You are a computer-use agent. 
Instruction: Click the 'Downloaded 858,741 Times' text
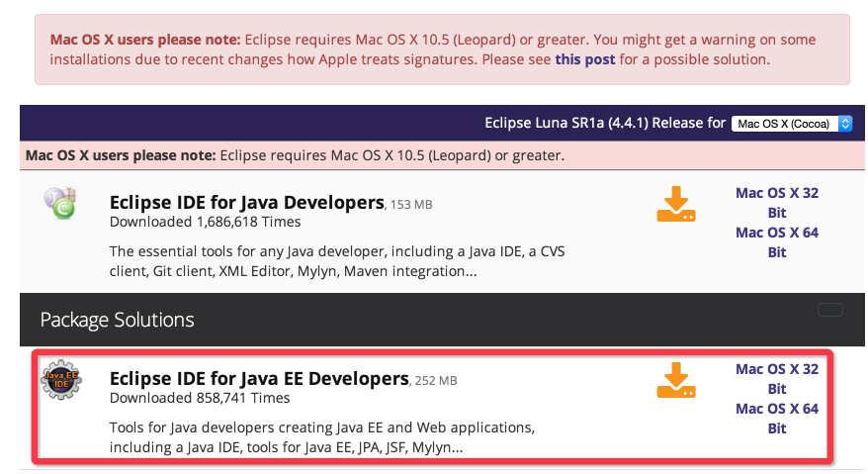(x=200, y=398)
